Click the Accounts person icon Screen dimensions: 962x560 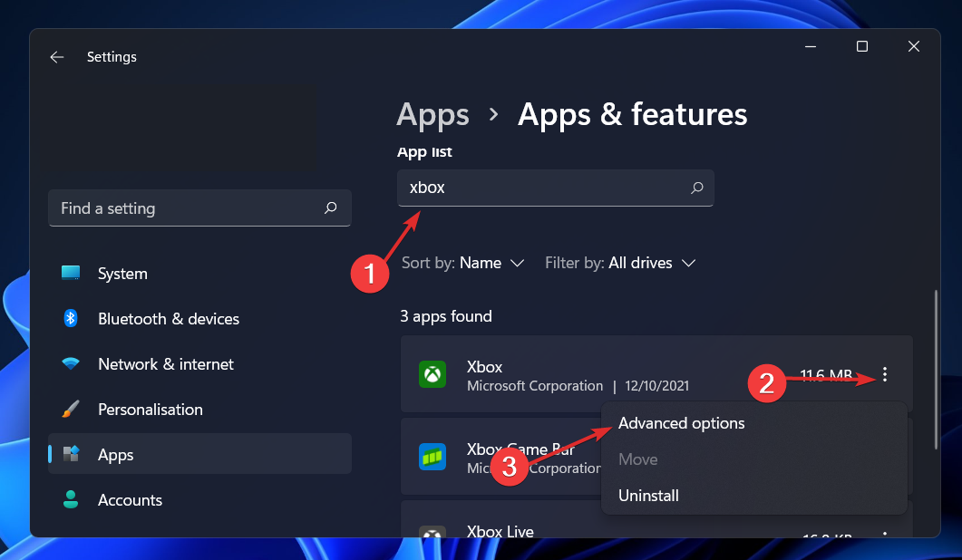(x=71, y=499)
